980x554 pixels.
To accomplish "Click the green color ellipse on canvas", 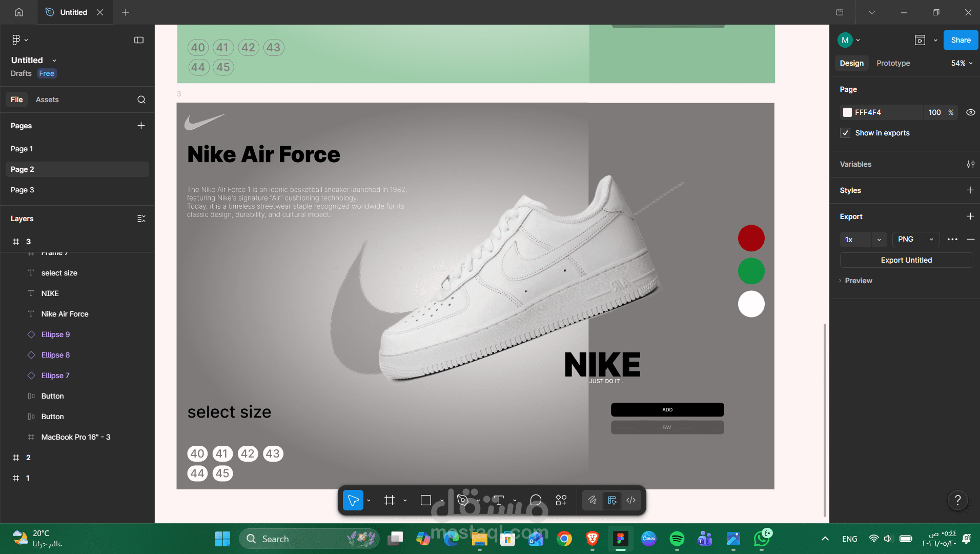I will (751, 271).
